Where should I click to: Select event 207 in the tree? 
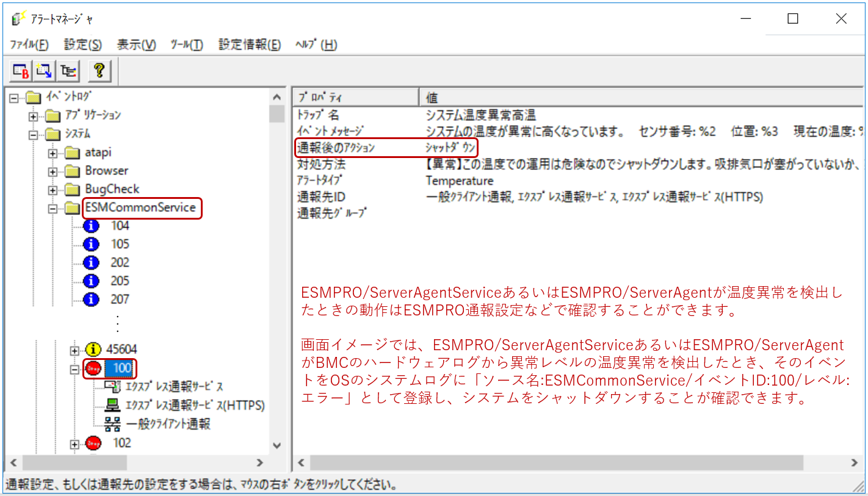click(x=120, y=300)
